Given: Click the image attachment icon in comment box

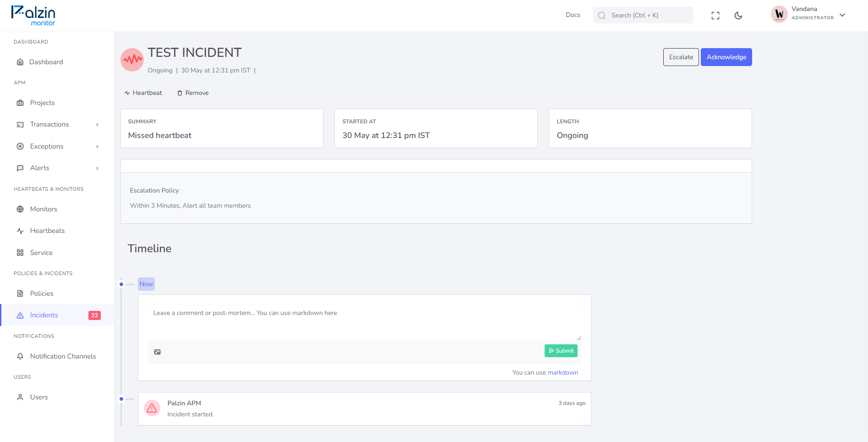Looking at the screenshot, I should pyautogui.click(x=157, y=352).
